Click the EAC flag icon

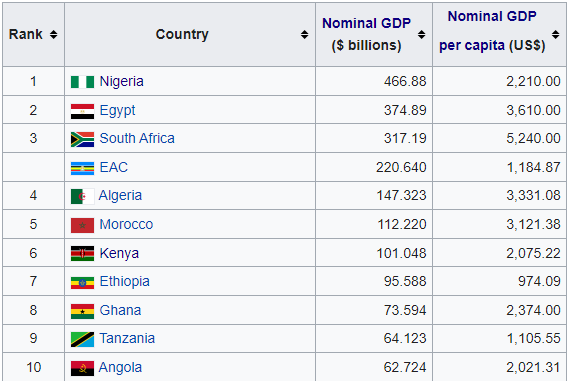coord(82,168)
